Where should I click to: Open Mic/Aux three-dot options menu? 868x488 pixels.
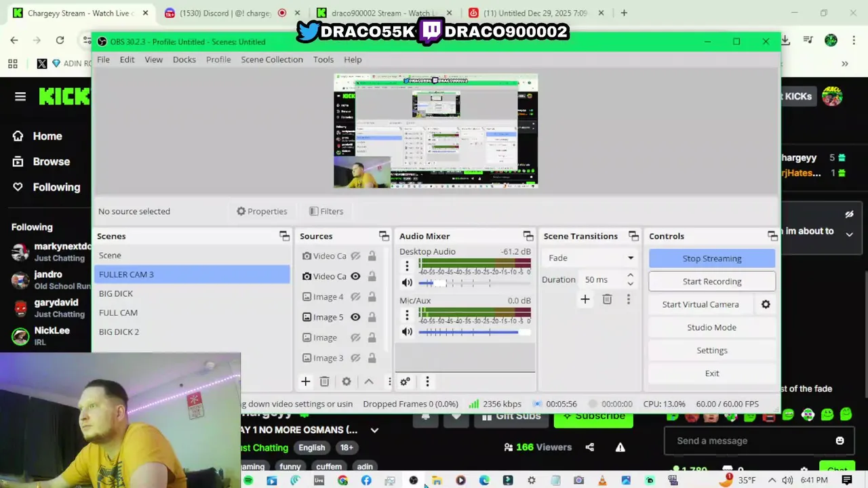pos(407,314)
